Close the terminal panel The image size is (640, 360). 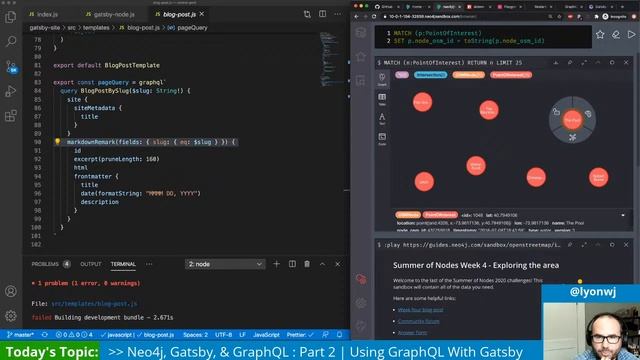338,264
